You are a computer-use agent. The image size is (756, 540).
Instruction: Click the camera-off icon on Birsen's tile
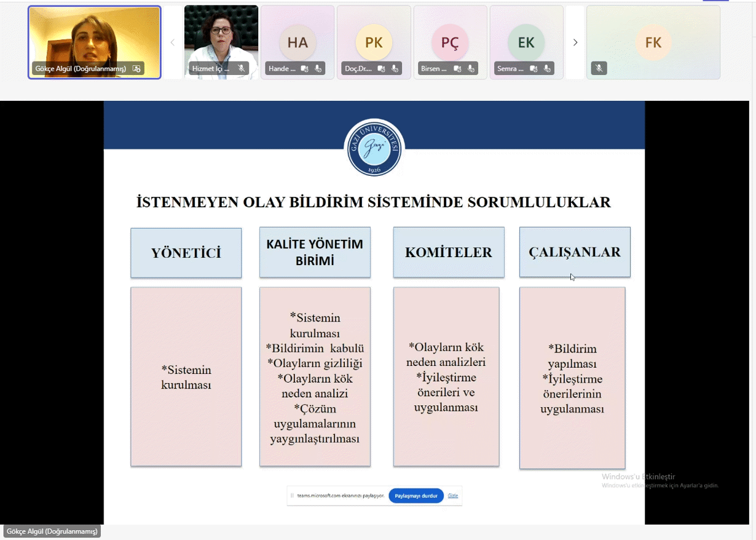coord(458,69)
